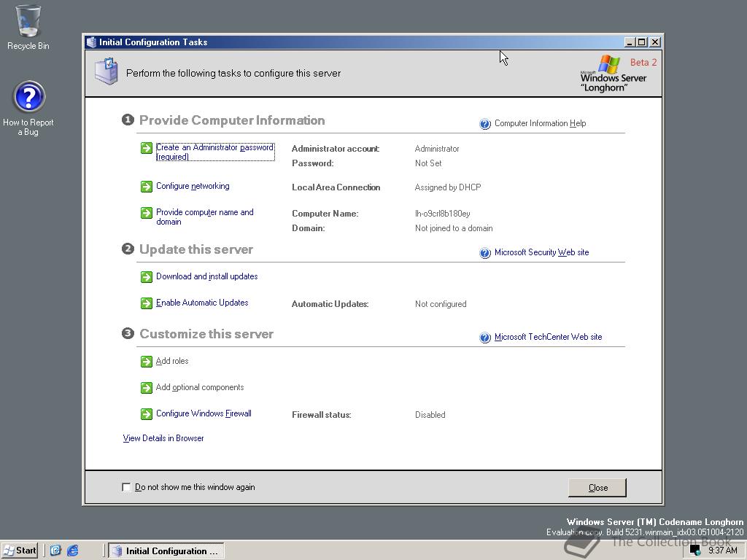Click computer name value lh-o9crl8b180ey

coord(443,214)
